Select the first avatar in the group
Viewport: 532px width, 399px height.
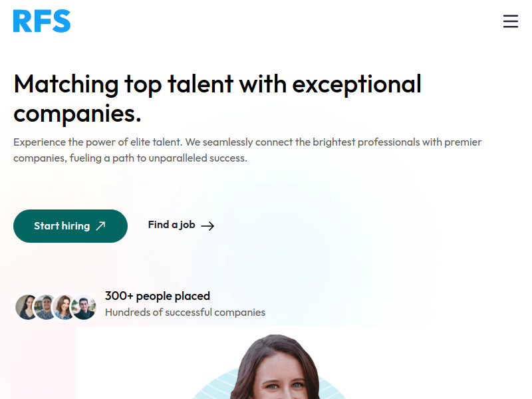(27, 307)
